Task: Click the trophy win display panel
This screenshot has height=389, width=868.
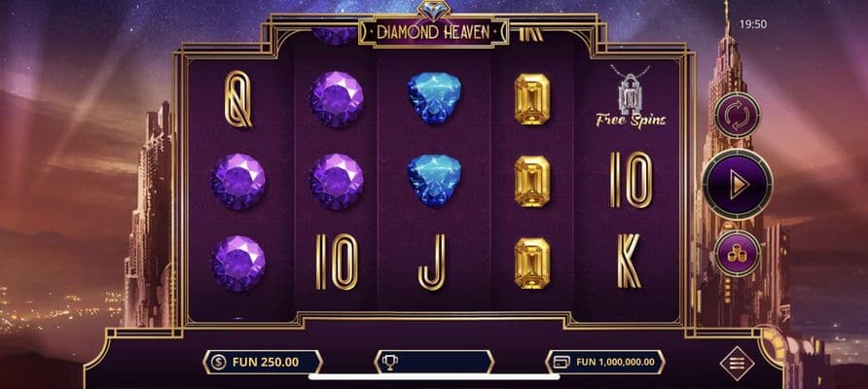Action: point(434,363)
